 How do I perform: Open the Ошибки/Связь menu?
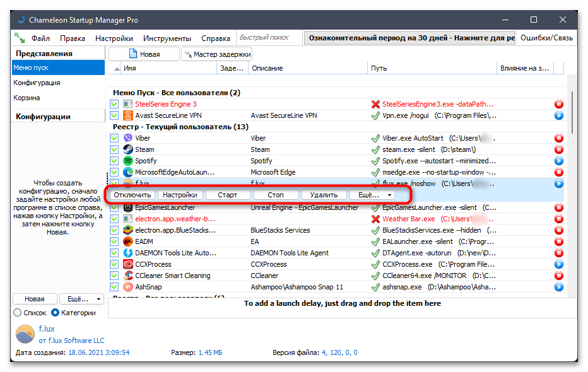[546, 38]
